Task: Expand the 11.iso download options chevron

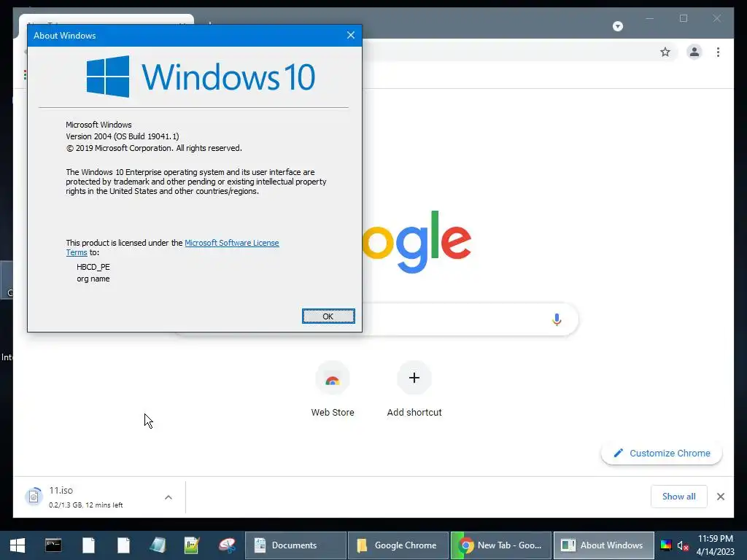Action: (x=169, y=497)
